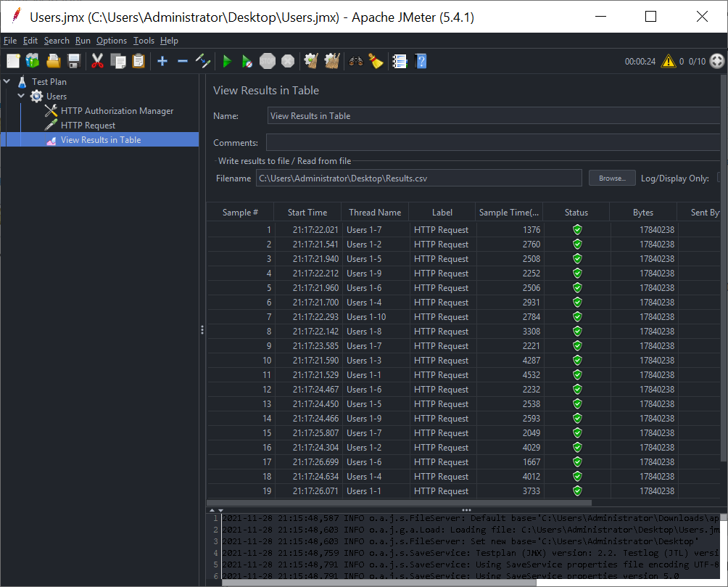Click the elapsed time '00:00:24' in toolbar
This screenshot has width=728, height=587.
(x=640, y=62)
